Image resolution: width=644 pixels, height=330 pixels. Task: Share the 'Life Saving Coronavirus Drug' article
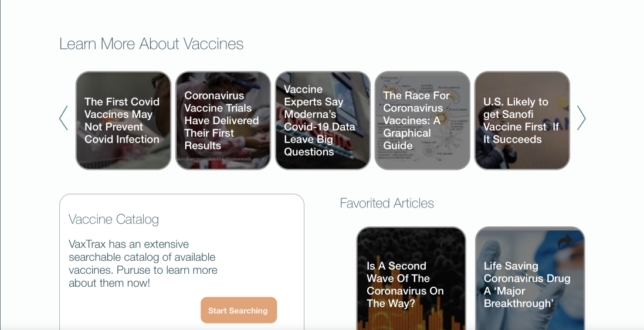click(x=565, y=241)
